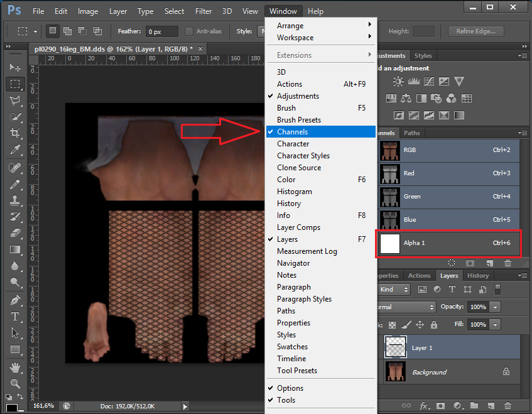This screenshot has width=532, height=414.
Task: Add a Levels adjustment
Action: tap(413, 82)
